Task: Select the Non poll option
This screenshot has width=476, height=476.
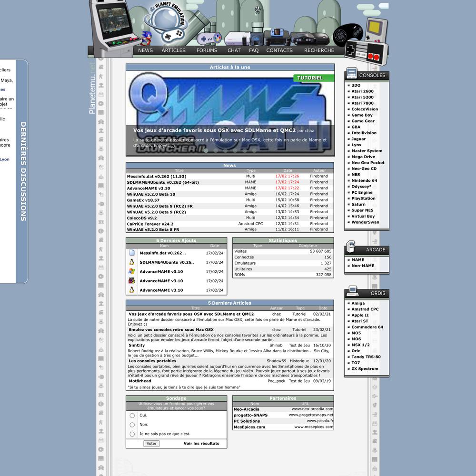Action: pyautogui.click(x=132, y=425)
